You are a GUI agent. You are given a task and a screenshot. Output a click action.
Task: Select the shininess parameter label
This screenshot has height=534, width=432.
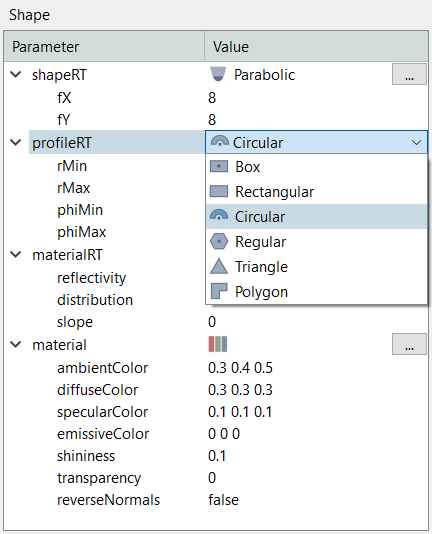click(x=86, y=456)
